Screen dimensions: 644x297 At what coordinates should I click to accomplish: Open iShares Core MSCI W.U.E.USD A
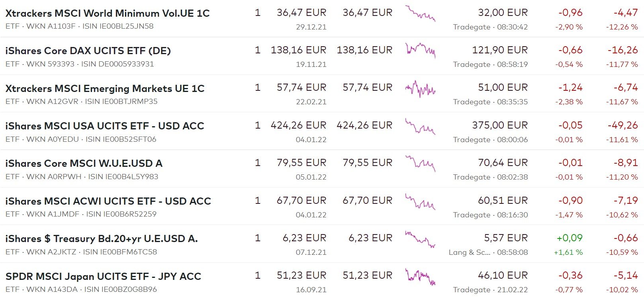(x=84, y=163)
